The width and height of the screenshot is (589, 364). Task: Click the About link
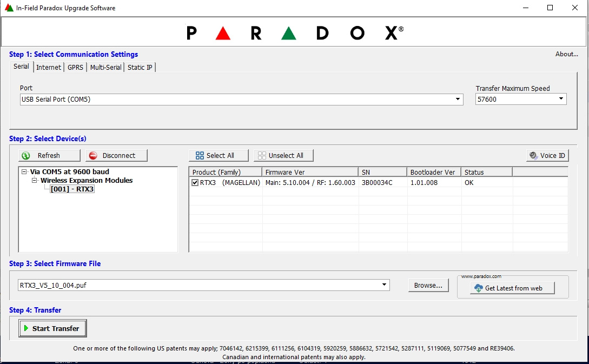(x=566, y=54)
